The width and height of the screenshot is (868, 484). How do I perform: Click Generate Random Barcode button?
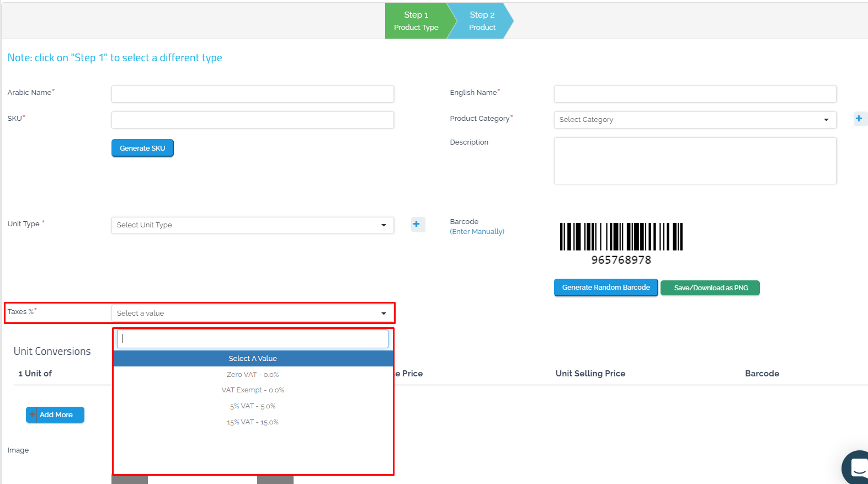605,288
